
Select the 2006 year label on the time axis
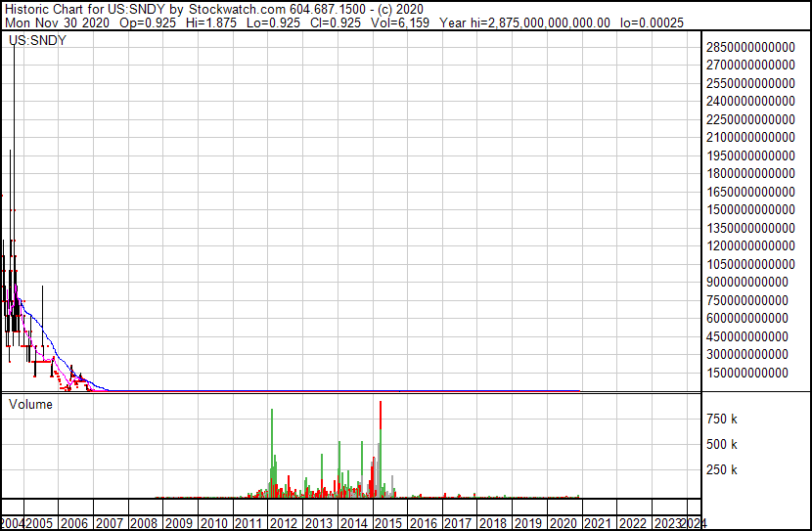point(74,524)
